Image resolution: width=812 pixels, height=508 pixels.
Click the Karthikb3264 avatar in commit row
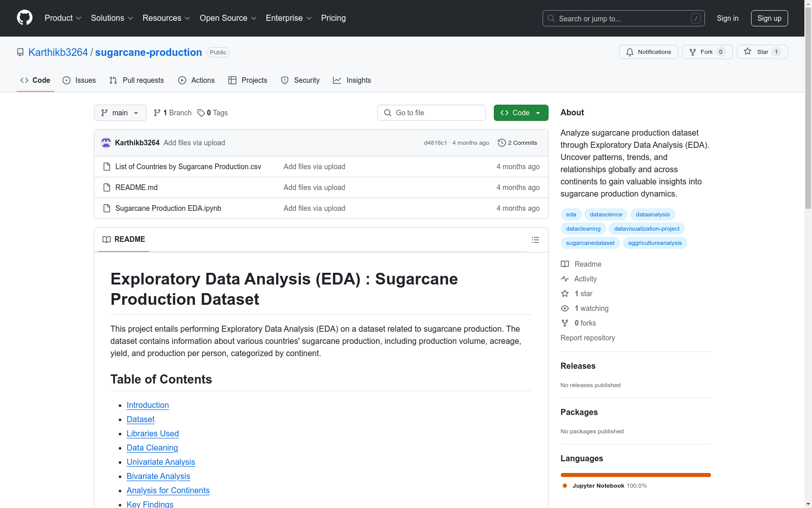tap(106, 143)
